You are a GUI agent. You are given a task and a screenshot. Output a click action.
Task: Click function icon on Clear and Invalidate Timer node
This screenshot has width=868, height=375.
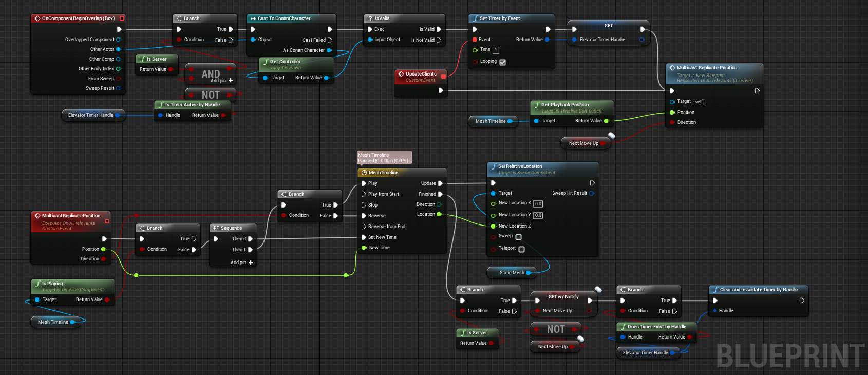tap(715, 290)
